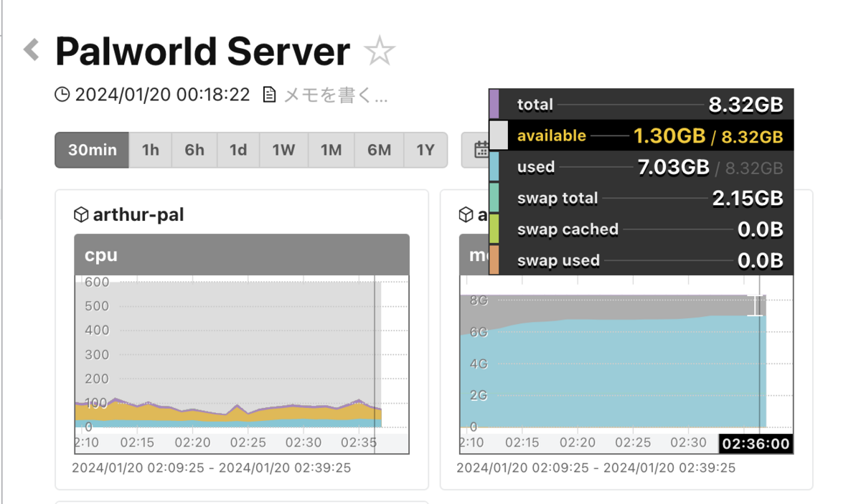Click the swap total 2.15GB value

[x=748, y=199]
